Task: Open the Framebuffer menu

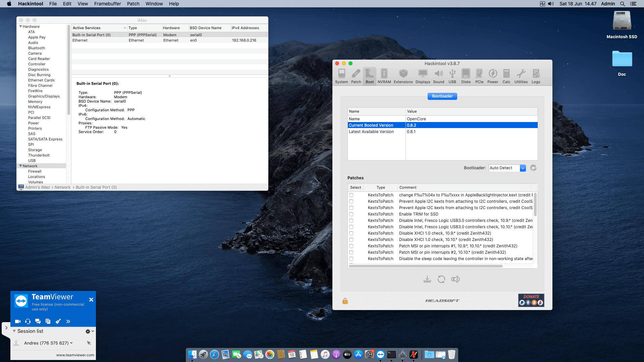Action: tap(107, 4)
